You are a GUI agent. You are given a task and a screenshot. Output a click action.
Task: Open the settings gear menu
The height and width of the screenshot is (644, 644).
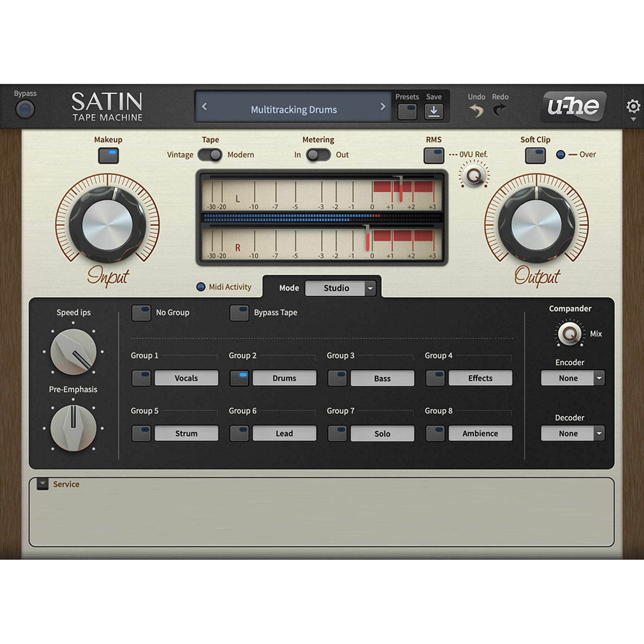[x=633, y=107]
